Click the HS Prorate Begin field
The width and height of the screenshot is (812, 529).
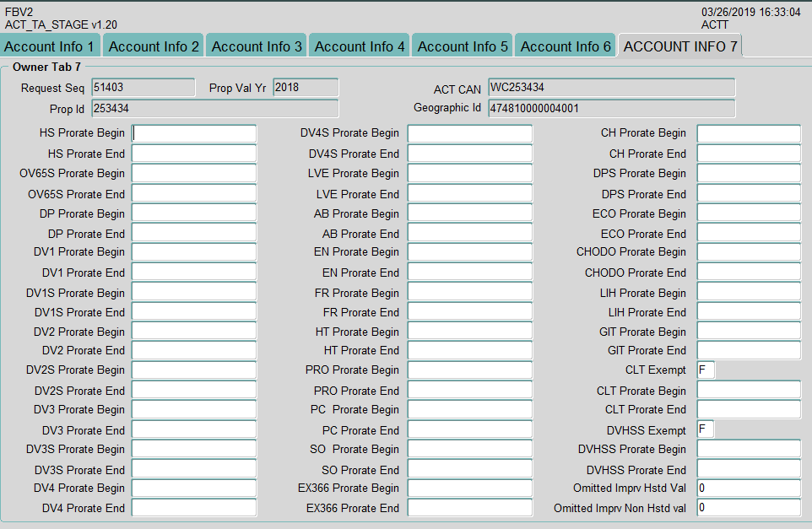click(x=194, y=133)
